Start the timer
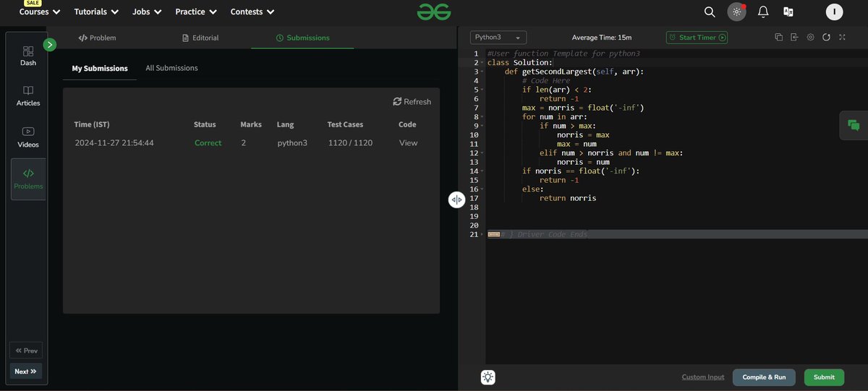 [697, 38]
